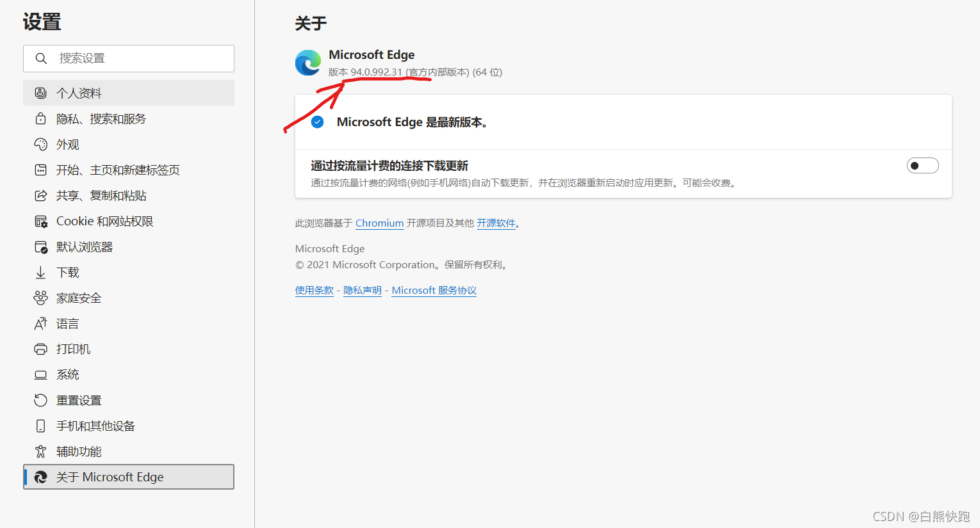Click the laptop icon beside 系统

point(40,374)
